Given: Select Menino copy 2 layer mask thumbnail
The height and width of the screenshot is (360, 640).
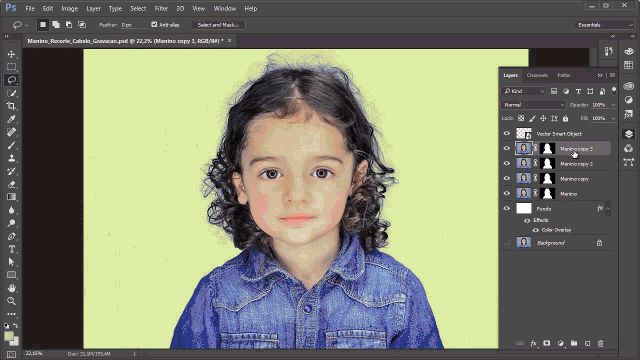Looking at the screenshot, I should click(547, 164).
